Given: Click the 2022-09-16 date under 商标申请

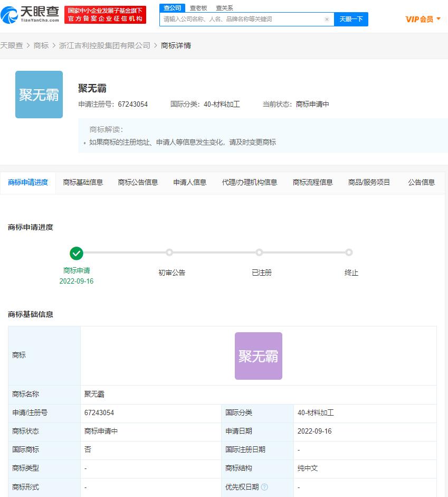Looking at the screenshot, I should tap(77, 281).
